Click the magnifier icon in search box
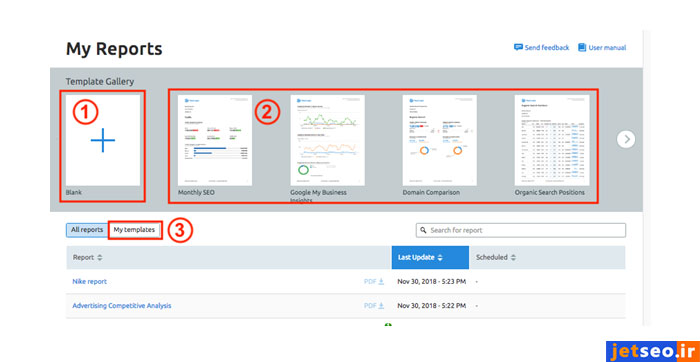Screen dimensions: 700x362 pyautogui.click(x=423, y=230)
